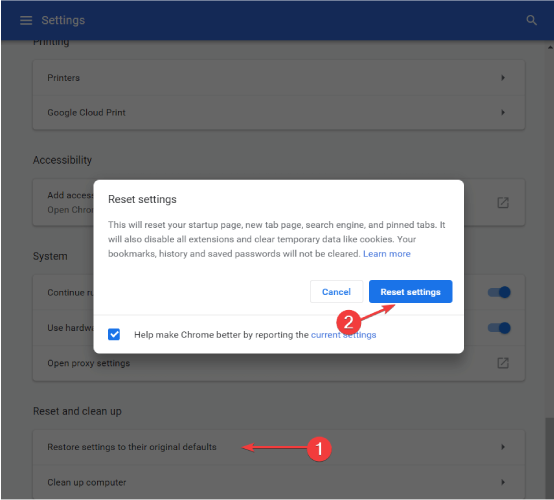Open accessibility external link icon
The height and width of the screenshot is (500, 554).
(x=503, y=202)
